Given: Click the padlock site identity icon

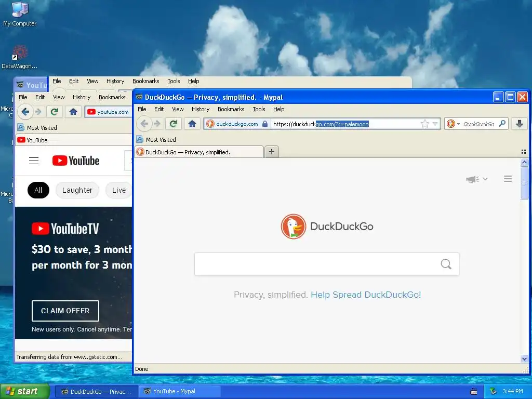Looking at the screenshot, I should (265, 124).
